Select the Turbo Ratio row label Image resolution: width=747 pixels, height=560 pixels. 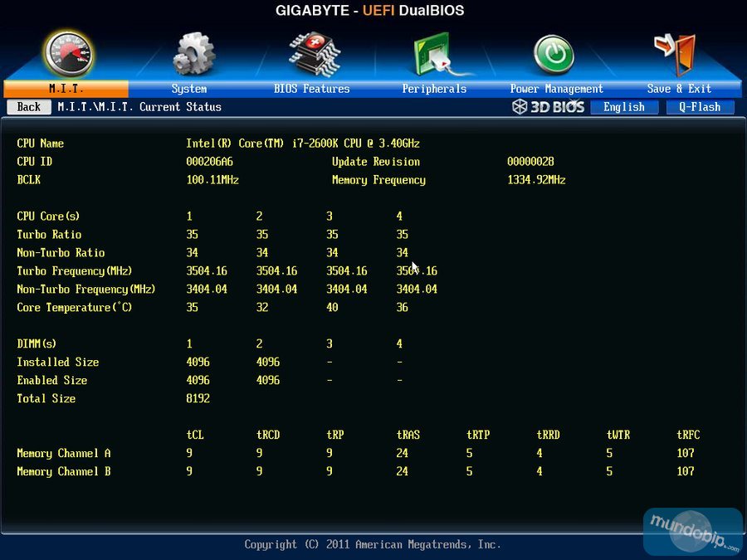(x=49, y=234)
